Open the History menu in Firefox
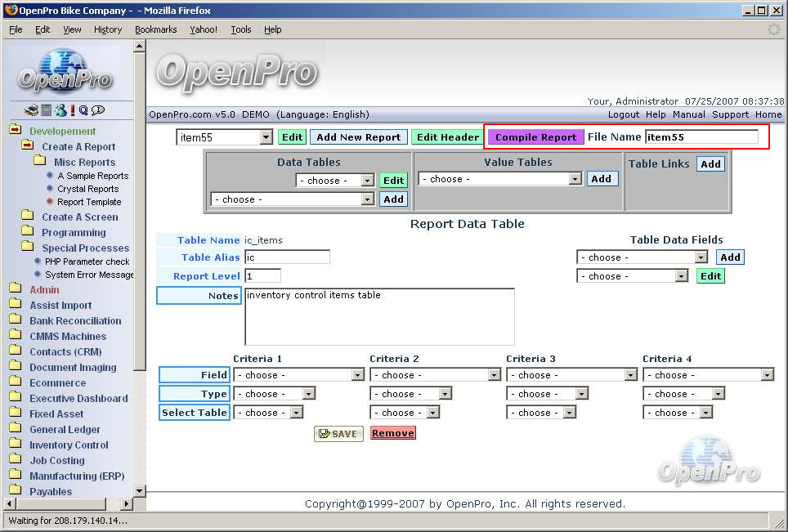This screenshot has height=532, width=788. coord(107,29)
